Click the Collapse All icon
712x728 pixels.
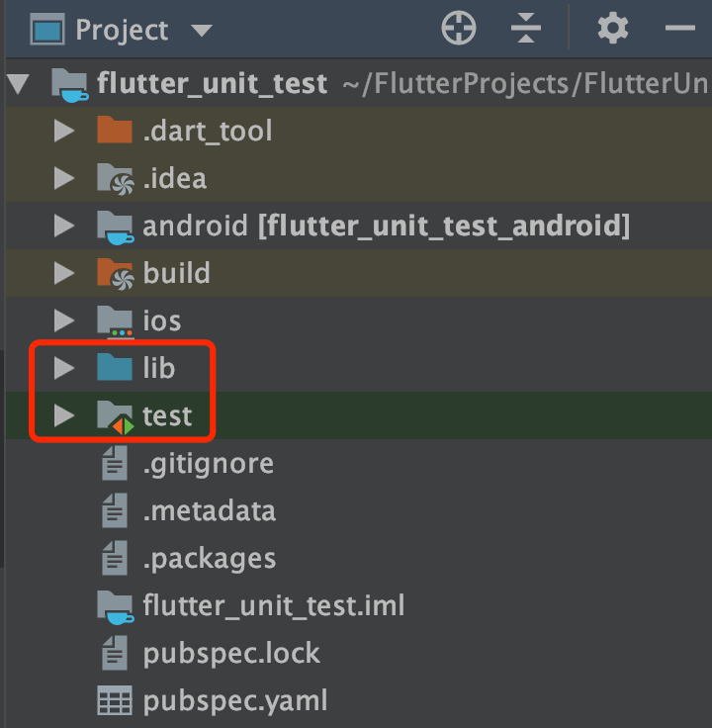pos(526,29)
